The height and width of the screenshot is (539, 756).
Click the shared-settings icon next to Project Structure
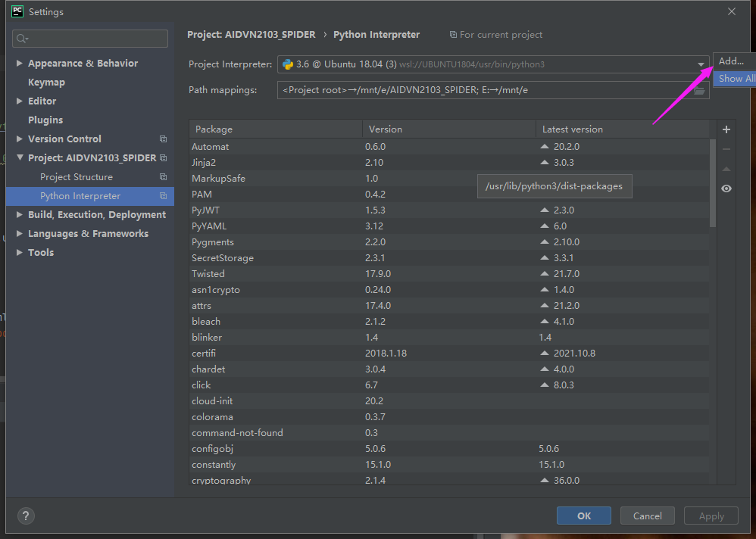coord(162,176)
